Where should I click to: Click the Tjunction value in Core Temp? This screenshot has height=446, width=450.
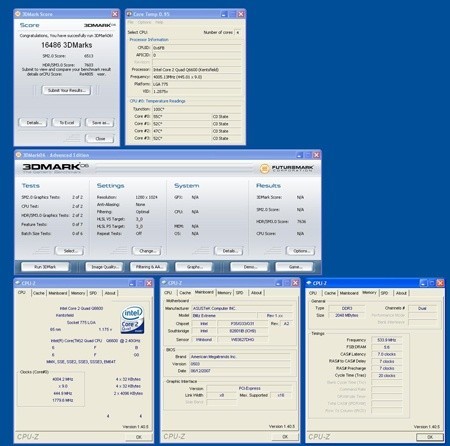(197, 109)
